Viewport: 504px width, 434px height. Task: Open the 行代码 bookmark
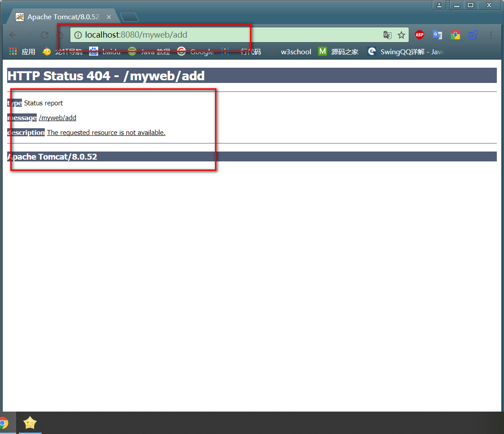pos(241,52)
